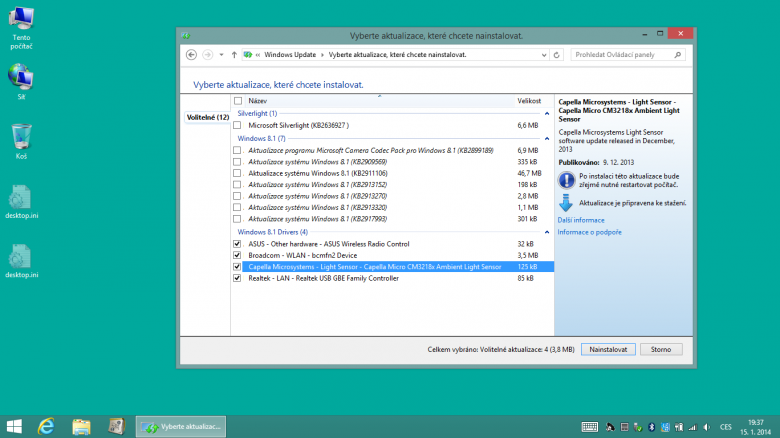The image size is (780, 438).
Task: Click the Storno button
Action: 661,349
